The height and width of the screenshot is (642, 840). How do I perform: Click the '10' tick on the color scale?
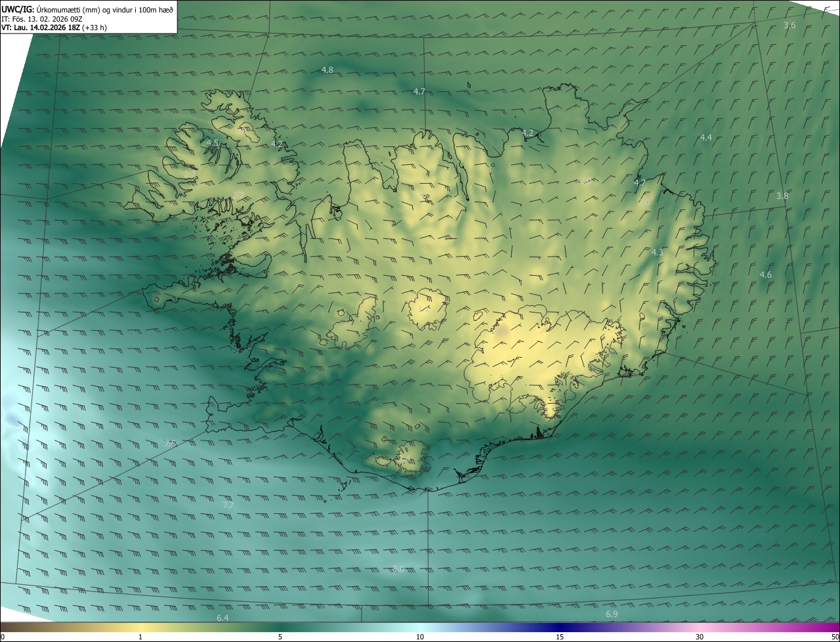[x=420, y=637]
